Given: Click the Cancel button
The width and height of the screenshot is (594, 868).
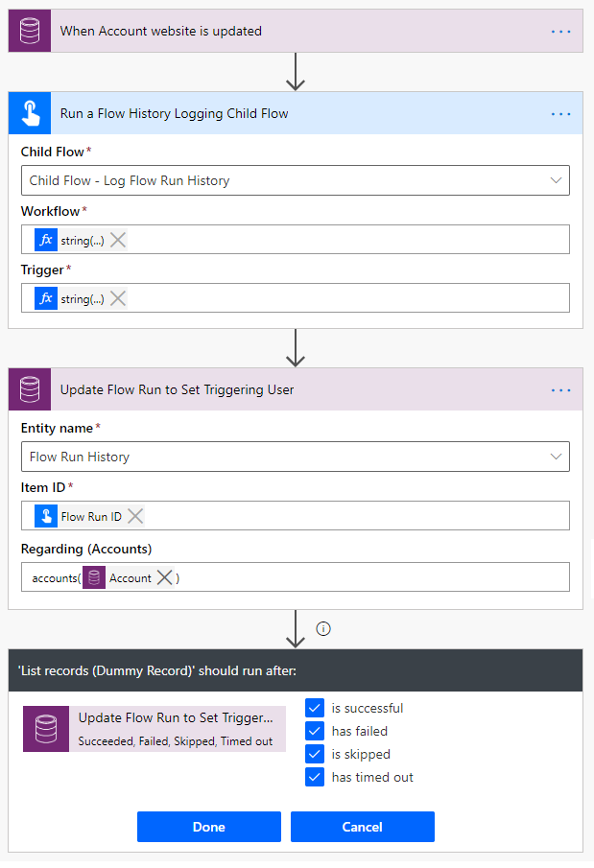Looking at the screenshot, I should click(363, 827).
